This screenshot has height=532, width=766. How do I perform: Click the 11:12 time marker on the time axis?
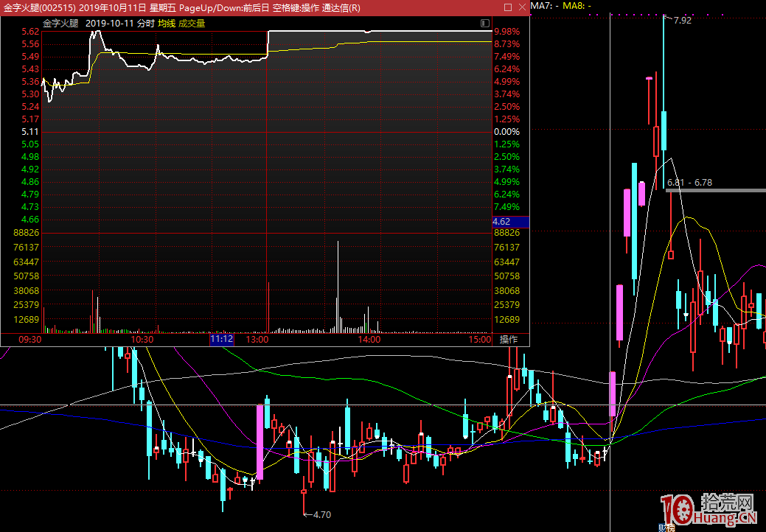[222, 340]
